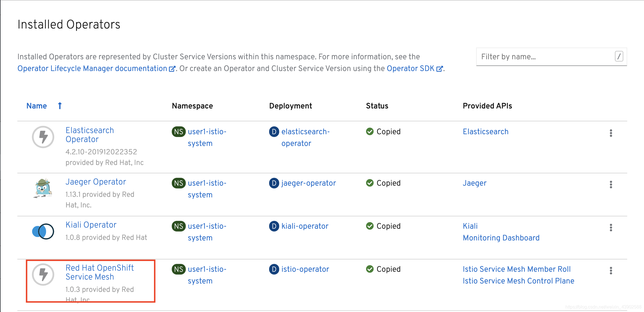Open the Jaeger Operator name link

[96, 182]
